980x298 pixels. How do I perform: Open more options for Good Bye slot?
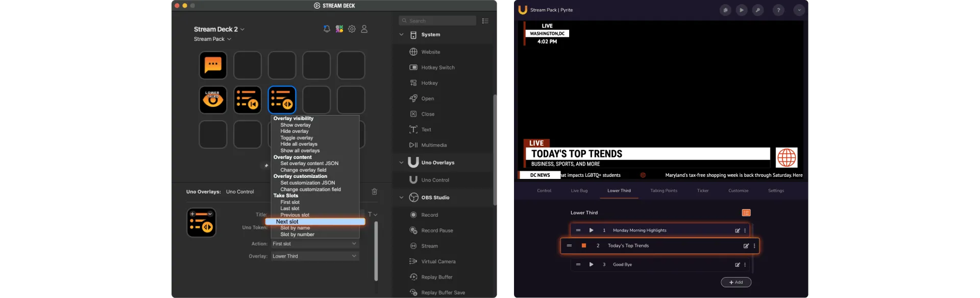pos(745,265)
